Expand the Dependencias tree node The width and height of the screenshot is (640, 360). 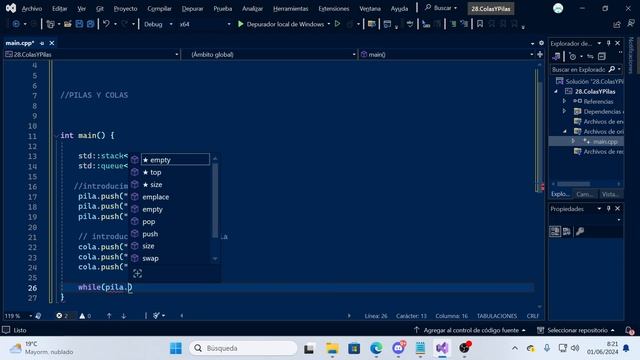pyautogui.click(x=564, y=111)
